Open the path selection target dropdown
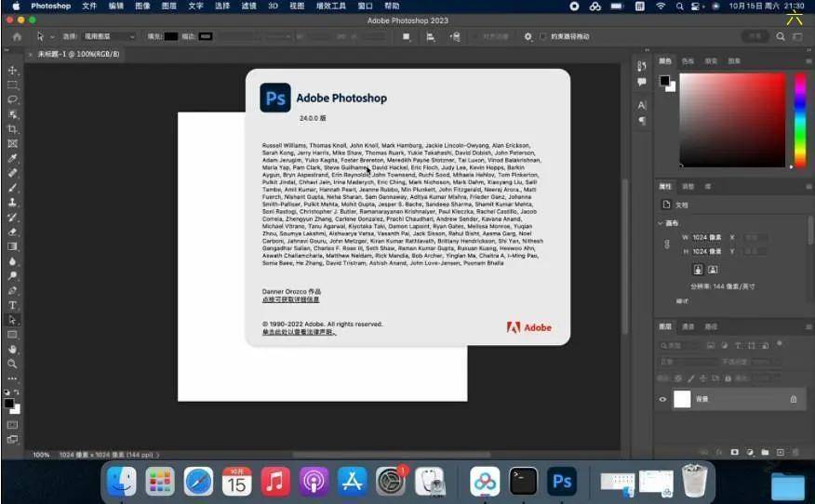815x504 pixels. click(110, 36)
